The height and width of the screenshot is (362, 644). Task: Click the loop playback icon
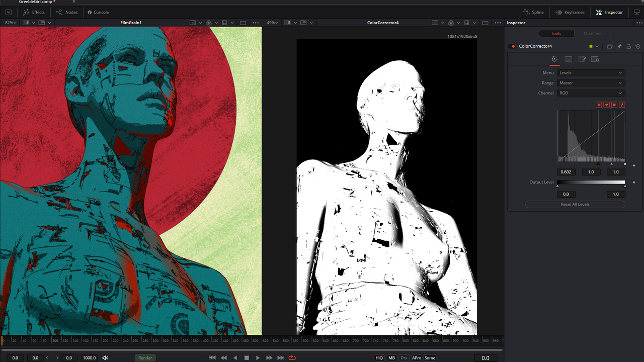(x=292, y=358)
